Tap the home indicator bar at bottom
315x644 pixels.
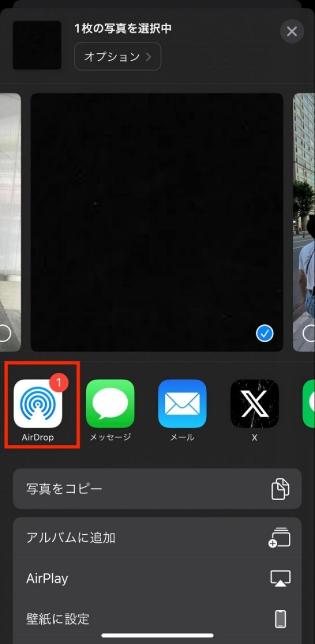[x=157, y=636]
